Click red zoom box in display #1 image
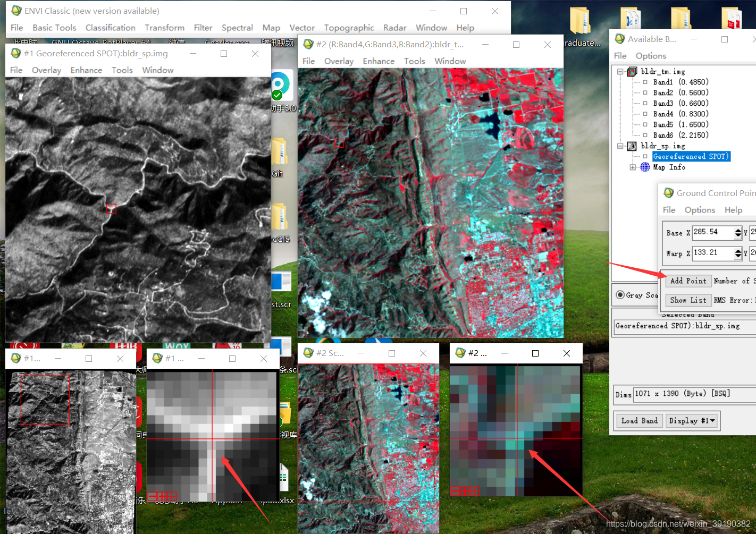The width and height of the screenshot is (756, 534). [111, 209]
